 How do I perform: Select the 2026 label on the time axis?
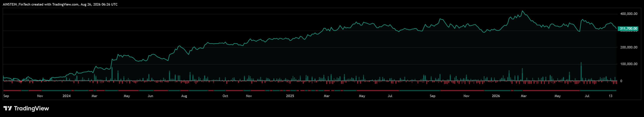(496, 96)
